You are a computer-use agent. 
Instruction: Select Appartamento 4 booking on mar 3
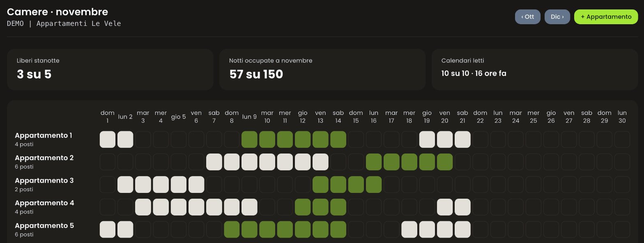coord(143,207)
